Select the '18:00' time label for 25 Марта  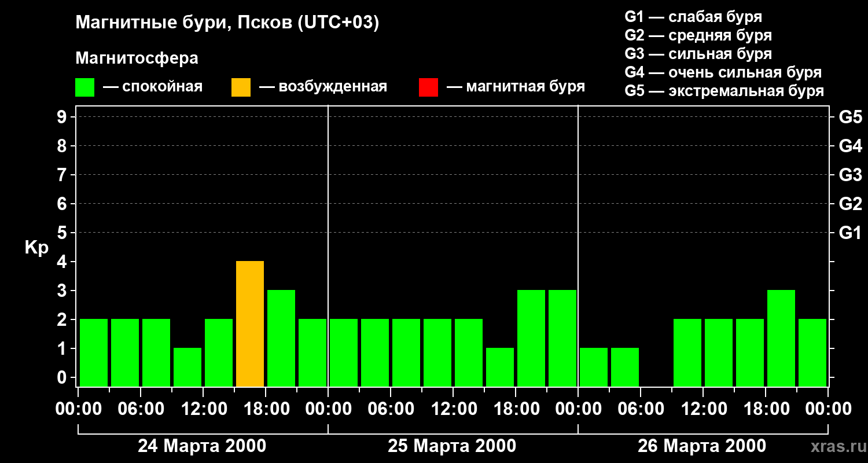pos(516,409)
